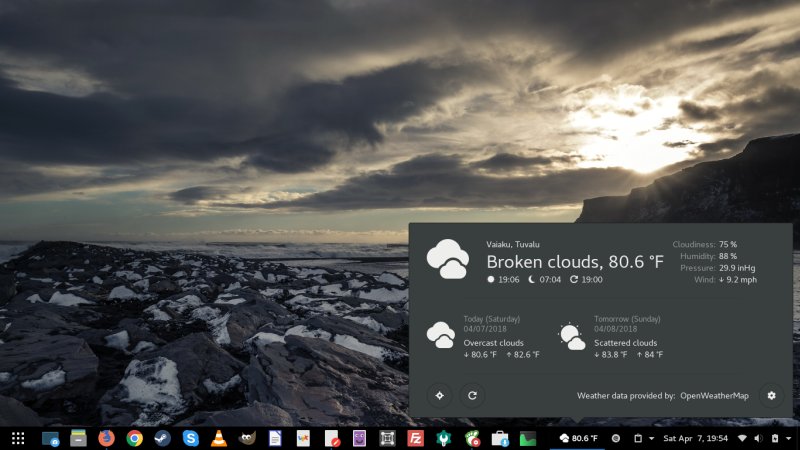
Task: Reload weather data with the refresh button
Action: [472, 395]
